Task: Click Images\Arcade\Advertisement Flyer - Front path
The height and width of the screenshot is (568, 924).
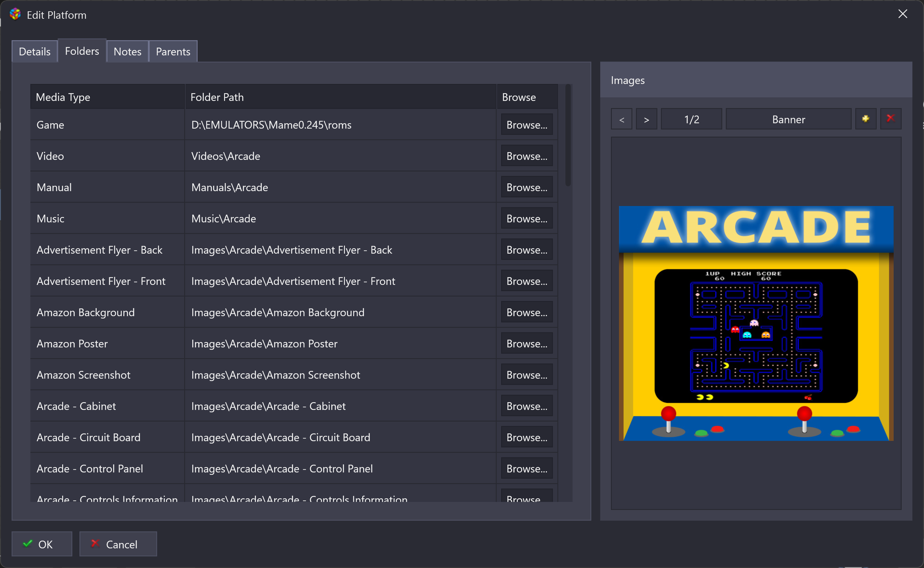Action: (x=340, y=281)
